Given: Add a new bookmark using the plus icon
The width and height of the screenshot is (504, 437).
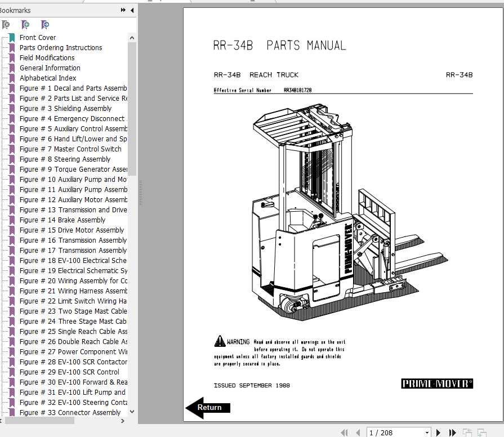Looking at the screenshot, I should coord(25,25).
